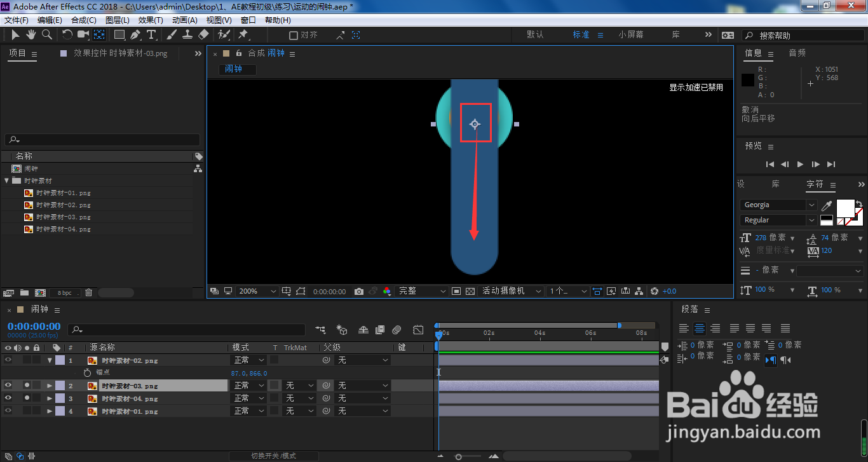Click 切换开关/模式 toggle button
This screenshot has width=868, height=462.
(273, 456)
